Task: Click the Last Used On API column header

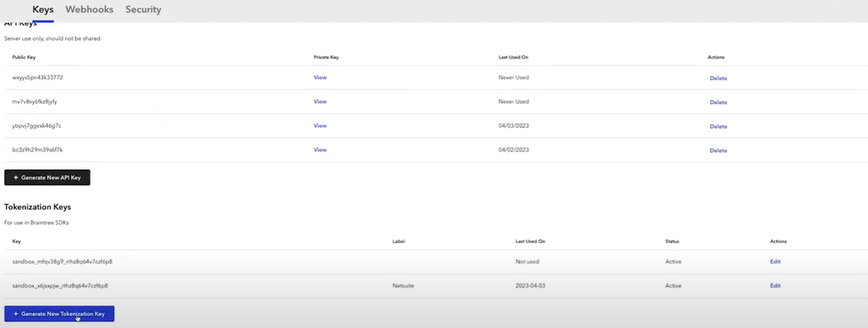Action: click(514, 57)
